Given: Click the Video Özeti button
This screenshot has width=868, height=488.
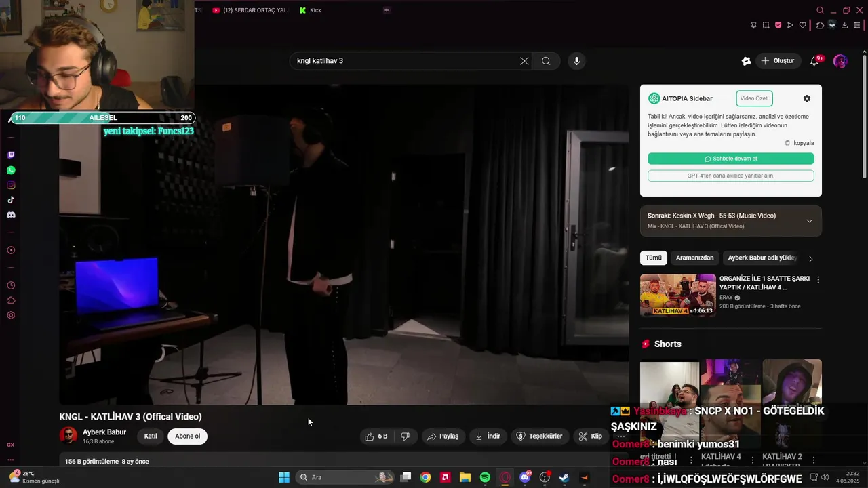Looking at the screenshot, I should click(x=754, y=98).
